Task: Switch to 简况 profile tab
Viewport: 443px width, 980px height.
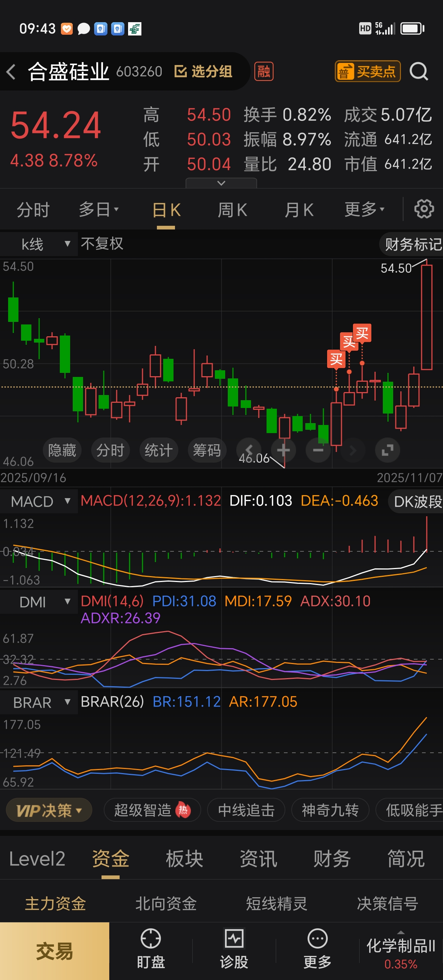Action: (x=406, y=859)
